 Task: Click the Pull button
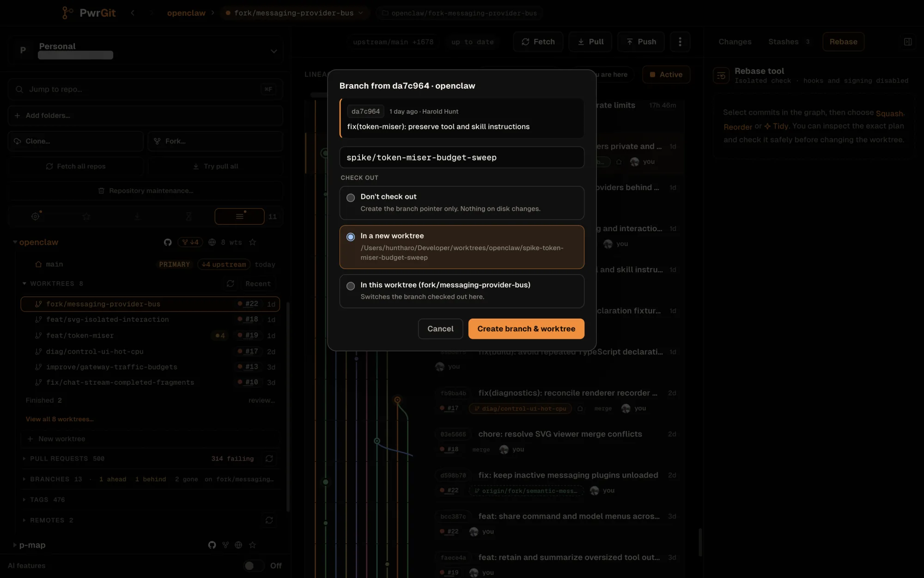[590, 42]
